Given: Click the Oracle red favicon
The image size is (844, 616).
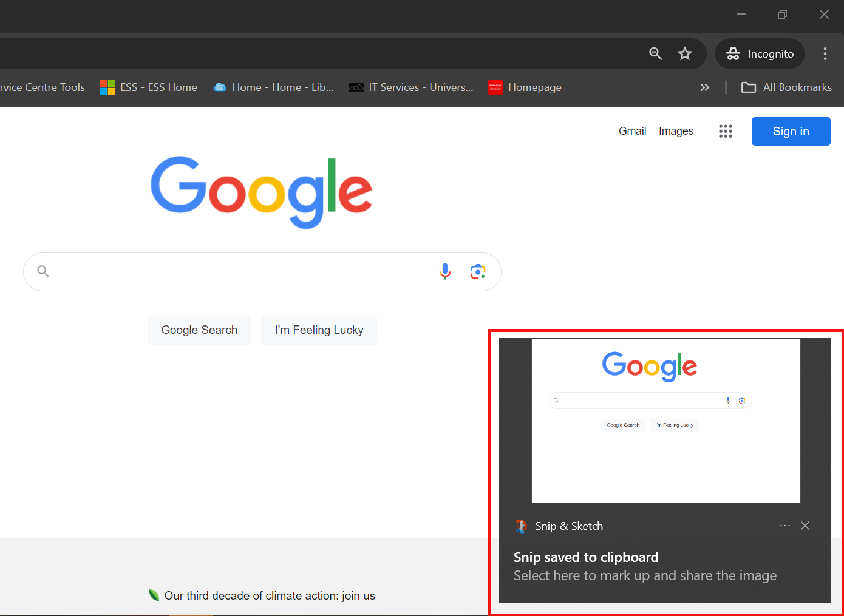Looking at the screenshot, I should click(495, 87).
